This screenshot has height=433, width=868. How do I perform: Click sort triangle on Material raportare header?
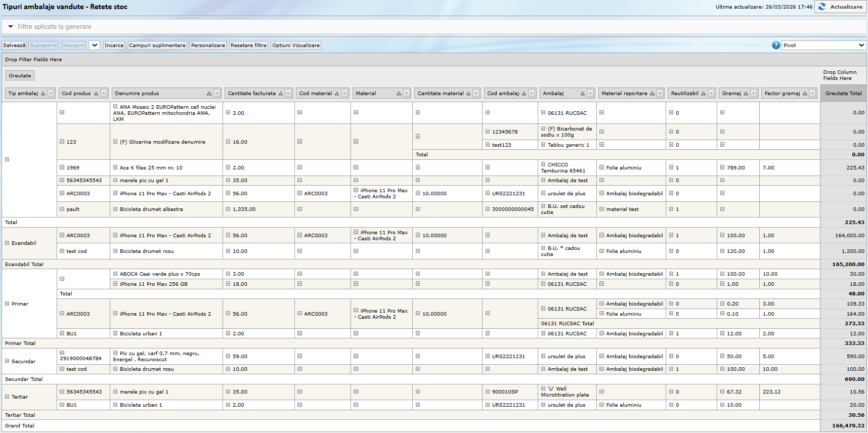(x=652, y=94)
